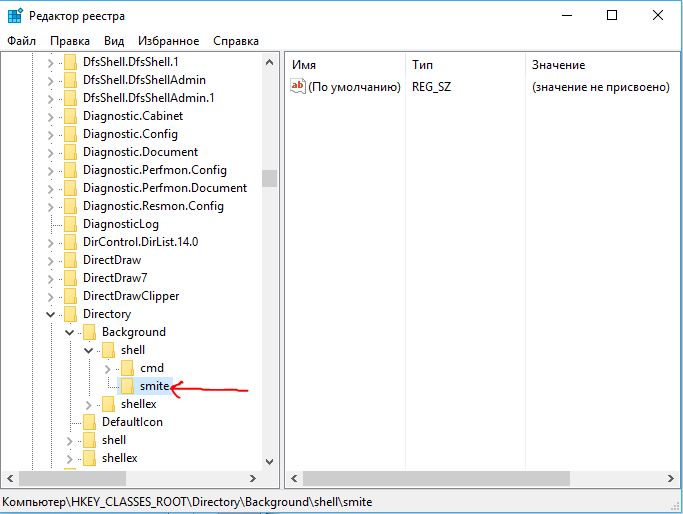Click folder icon of Background key
This screenshot has height=514, width=683.
[89, 332]
